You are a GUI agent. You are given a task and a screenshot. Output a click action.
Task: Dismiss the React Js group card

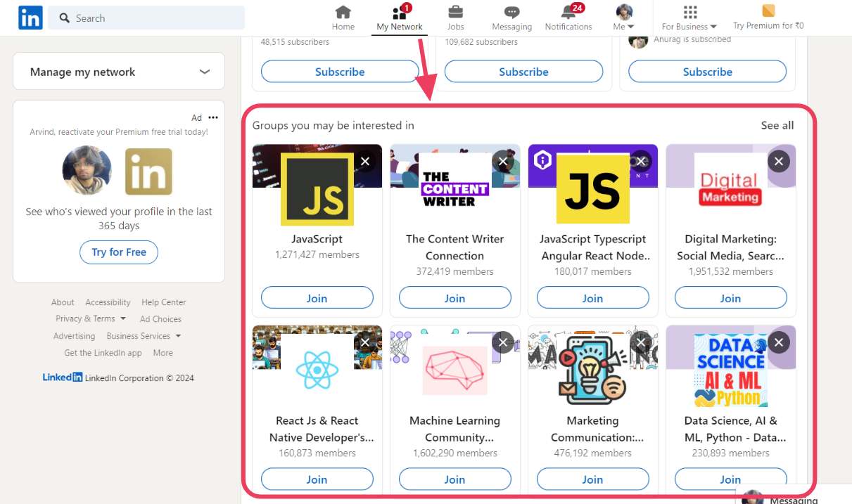coord(364,342)
